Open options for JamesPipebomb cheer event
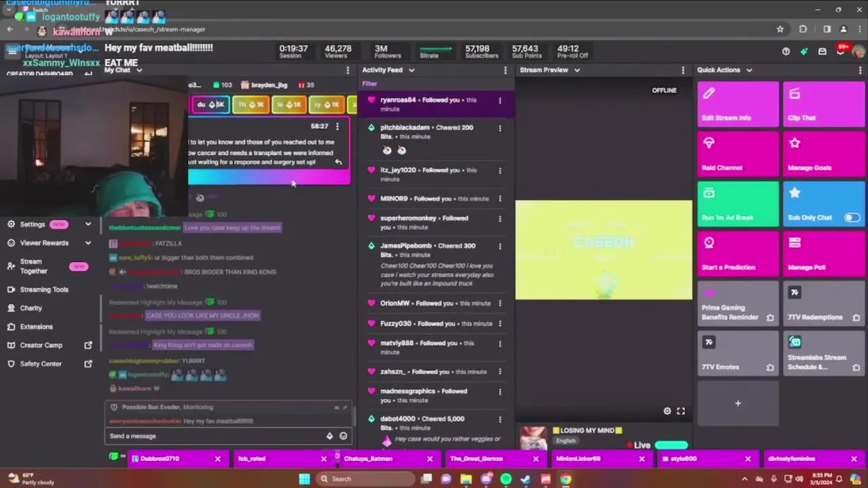The width and height of the screenshot is (868, 488). (x=500, y=246)
